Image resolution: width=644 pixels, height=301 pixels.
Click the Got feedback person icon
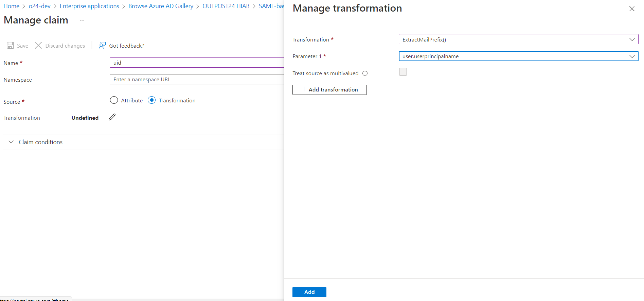click(x=102, y=46)
